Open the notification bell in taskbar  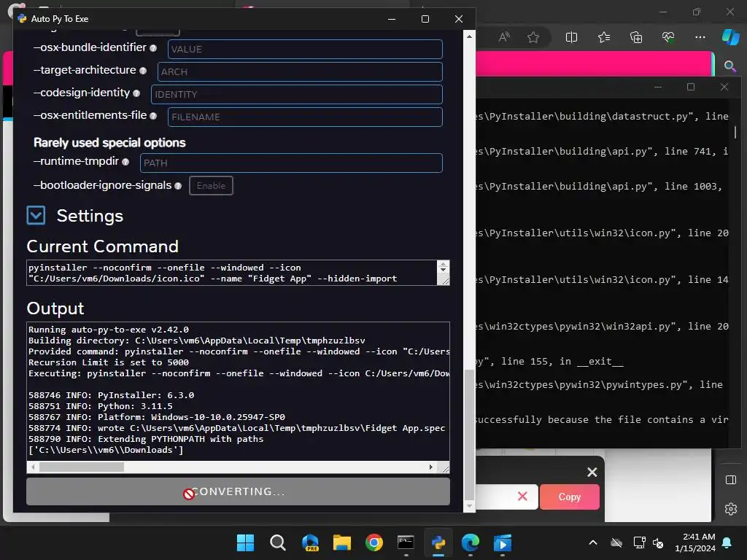point(727,542)
